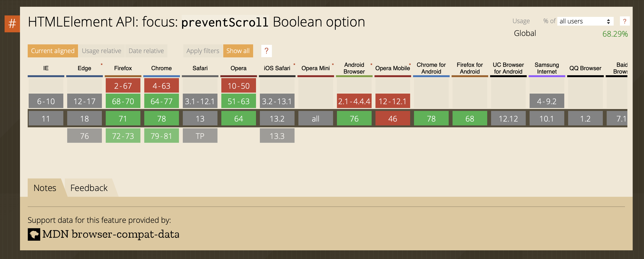
Task: Switch to the Feedback tab
Action: 89,187
